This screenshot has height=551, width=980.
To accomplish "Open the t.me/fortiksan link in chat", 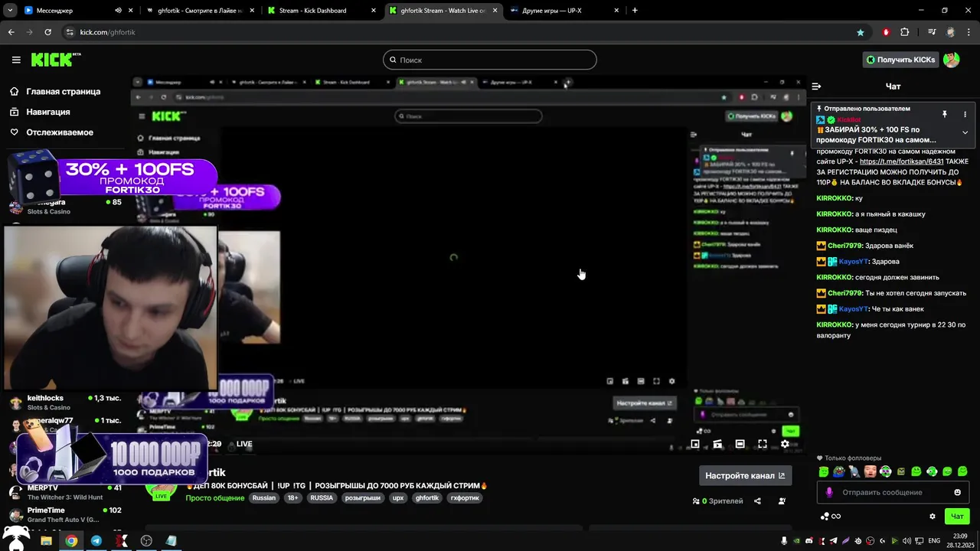I will pos(902,161).
